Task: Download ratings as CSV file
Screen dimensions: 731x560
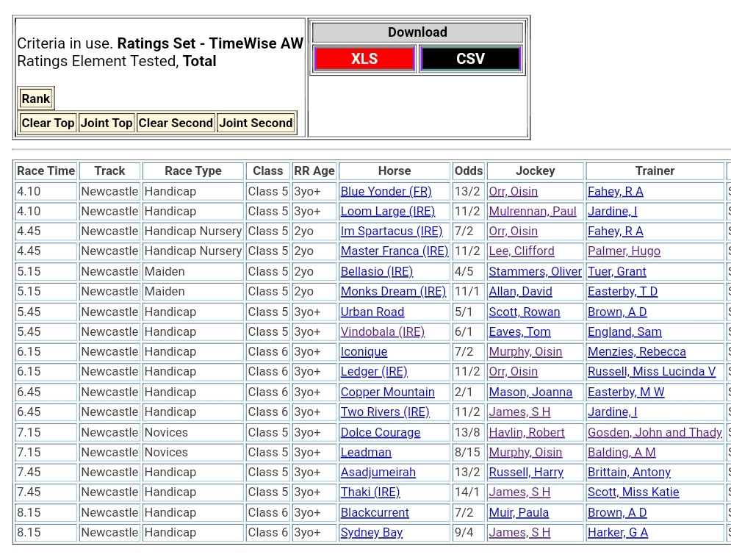Action: pos(470,59)
